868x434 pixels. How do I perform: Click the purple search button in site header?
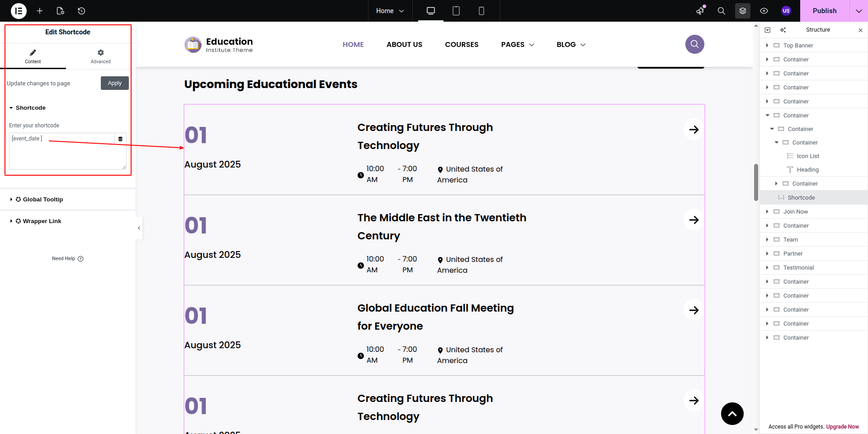[694, 44]
